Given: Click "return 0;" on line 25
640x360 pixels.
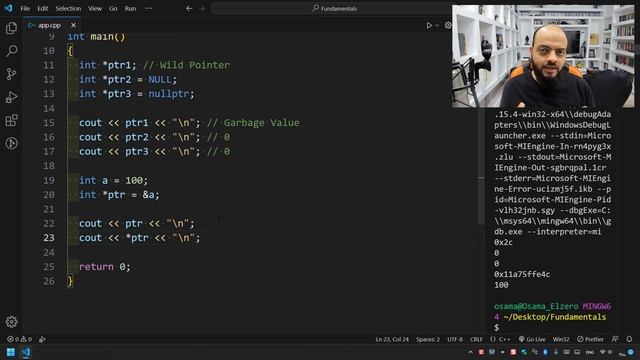Looking at the screenshot, I should (104, 267).
